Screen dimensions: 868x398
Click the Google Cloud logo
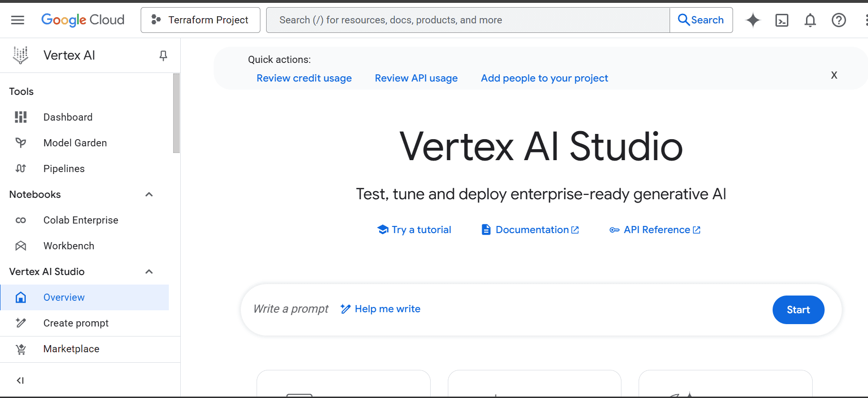83,20
